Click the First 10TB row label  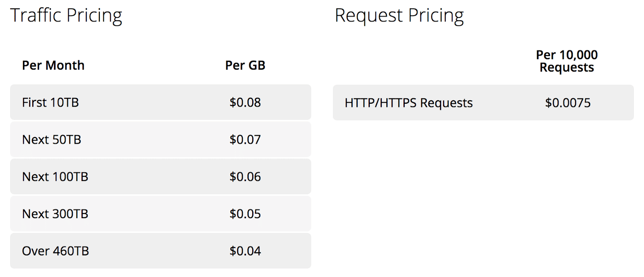click(51, 102)
